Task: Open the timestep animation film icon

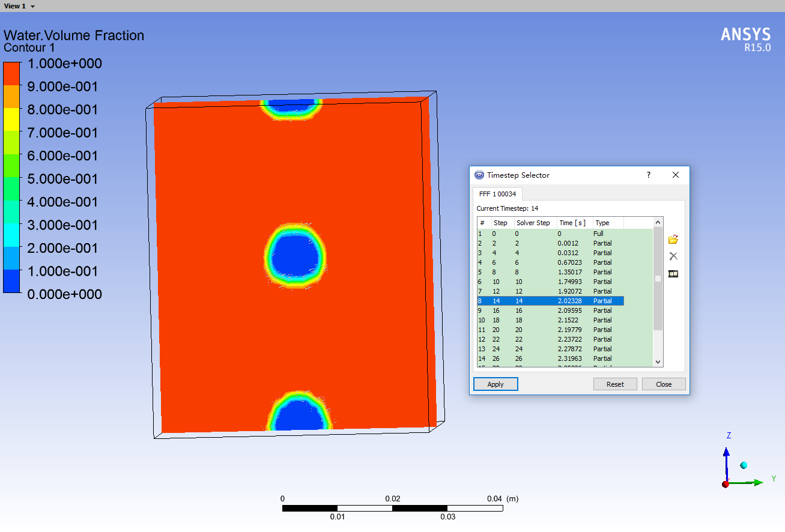Action: pyautogui.click(x=673, y=274)
